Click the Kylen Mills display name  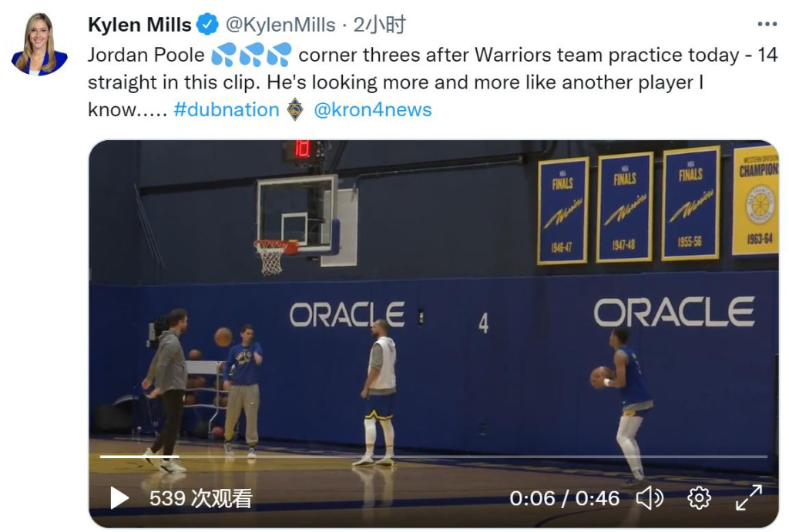(x=139, y=25)
